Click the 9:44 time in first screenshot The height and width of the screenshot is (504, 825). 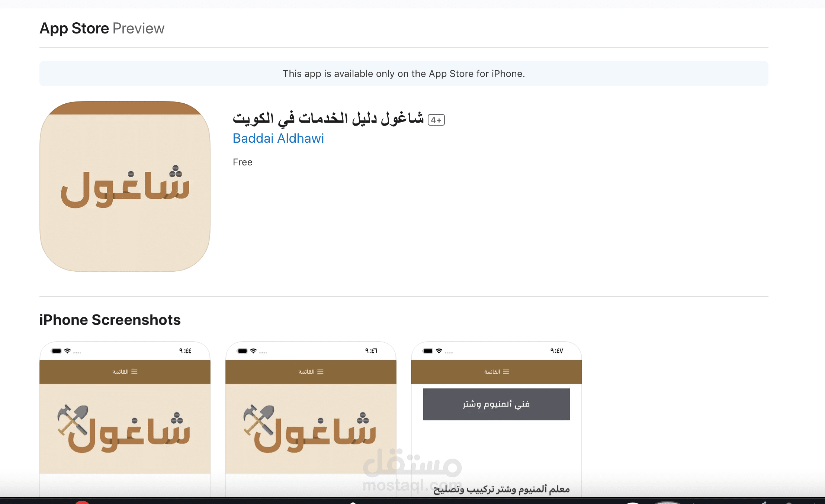[x=185, y=351]
